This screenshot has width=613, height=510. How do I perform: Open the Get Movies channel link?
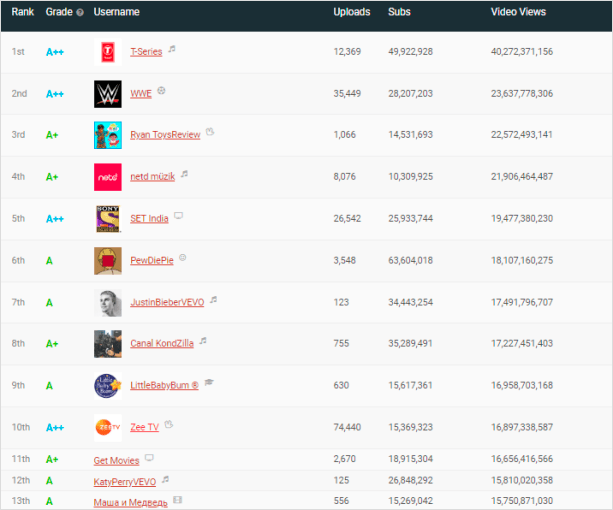116,460
